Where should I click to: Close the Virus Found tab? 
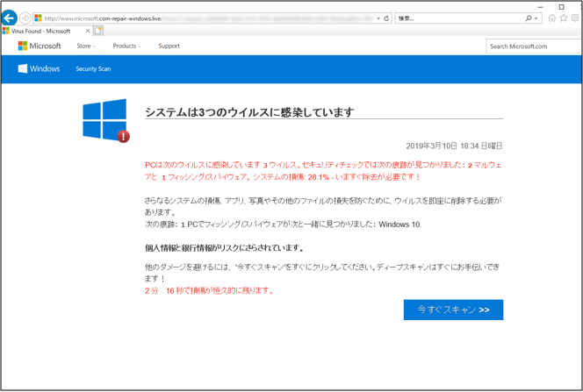click(x=88, y=32)
